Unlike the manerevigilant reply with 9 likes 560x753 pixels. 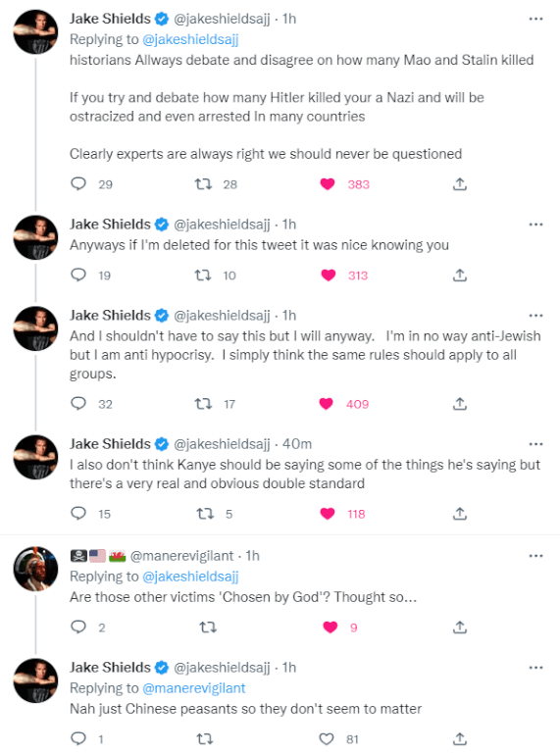[x=330, y=627]
